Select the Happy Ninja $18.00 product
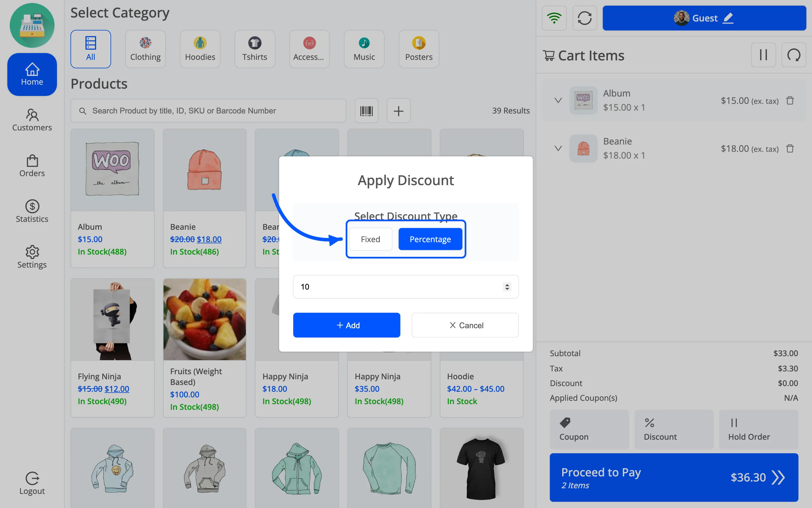The width and height of the screenshot is (812, 508). [x=297, y=385]
